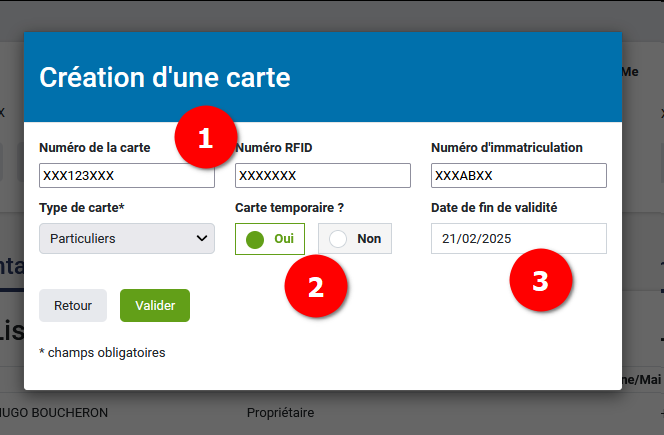664x435 pixels.
Task: Open the Type de carte dropdown
Action: pyautogui.click(x=127, y=239)
